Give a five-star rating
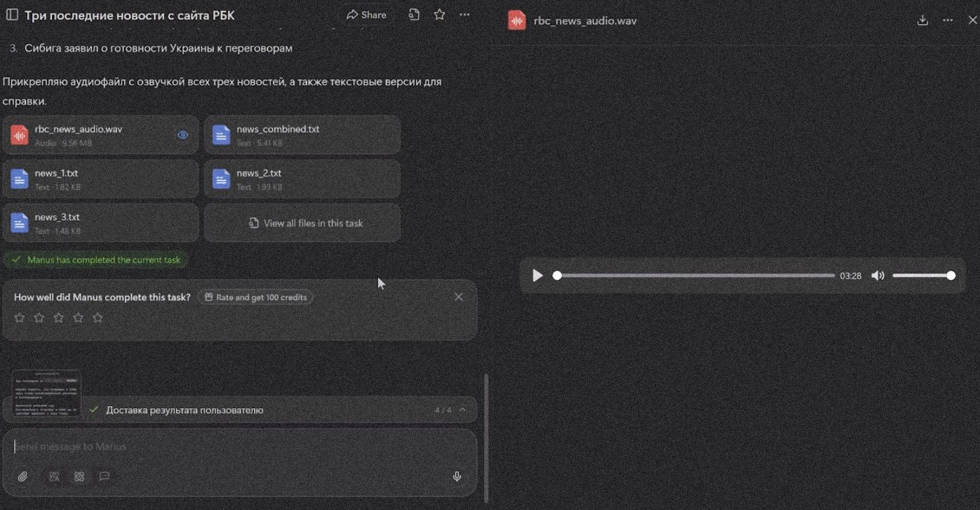Image resolution: width=980 pixels, height=510 pixels. [x=98, y=318]
